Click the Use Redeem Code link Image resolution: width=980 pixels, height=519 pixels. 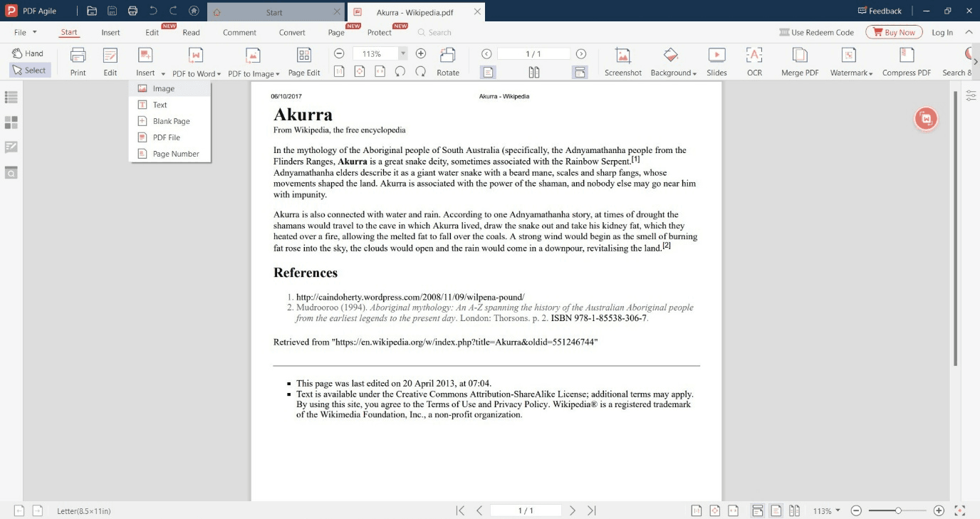coord(816,32)
